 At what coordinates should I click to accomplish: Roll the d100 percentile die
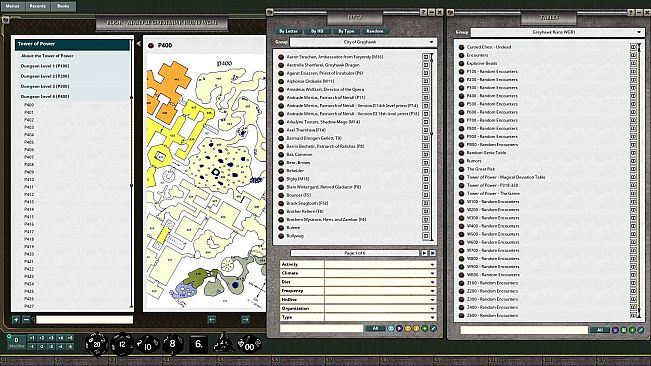[x=249, y=345]
